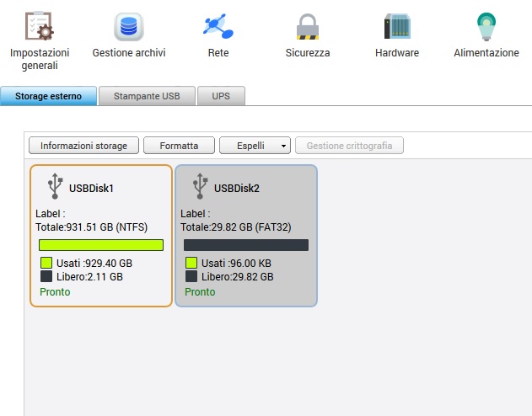
Task: Click the green Usati swatch in USBDisk1
Action: coord(46,263)
